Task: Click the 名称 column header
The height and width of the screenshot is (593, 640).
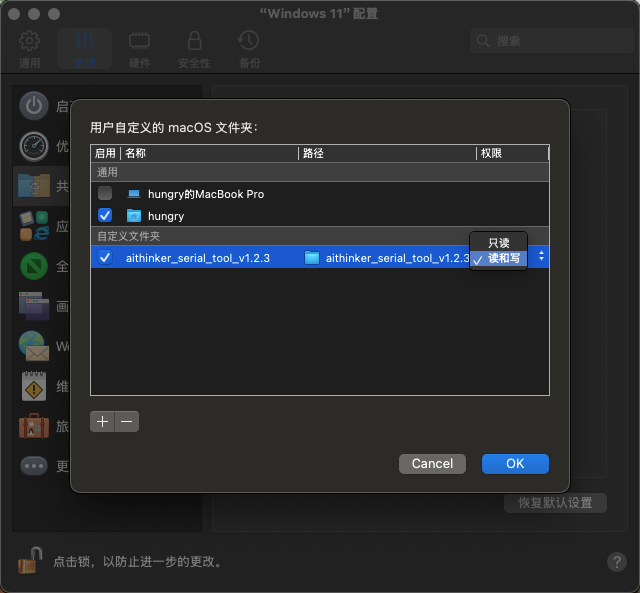Action: [x=209, y=153]
